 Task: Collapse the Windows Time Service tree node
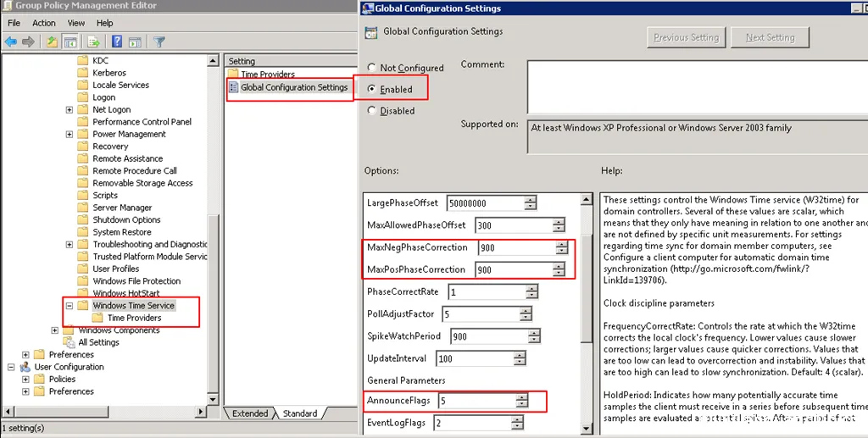pyautogui.click(x=69, y=306)
